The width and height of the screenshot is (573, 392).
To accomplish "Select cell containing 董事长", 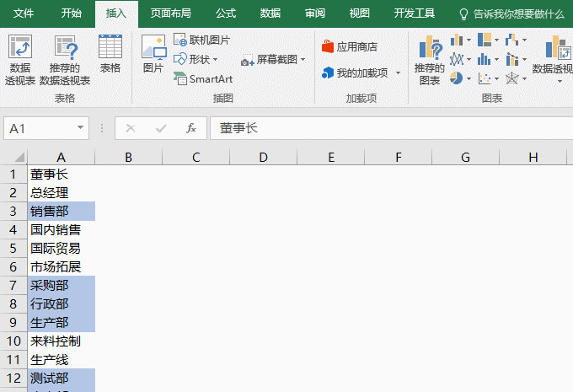I will 61,174.
